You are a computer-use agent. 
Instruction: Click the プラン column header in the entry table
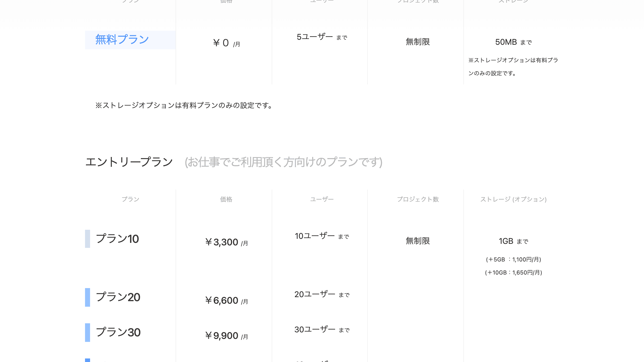coord(130,199)
